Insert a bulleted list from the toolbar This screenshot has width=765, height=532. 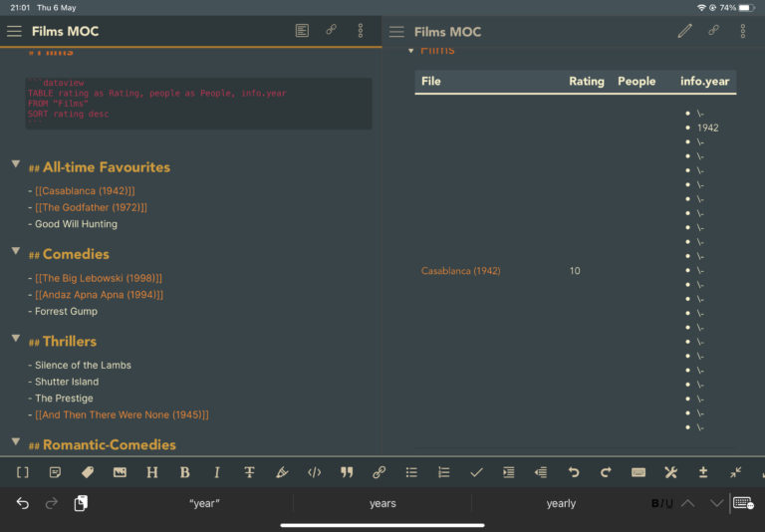click(411, 472)
